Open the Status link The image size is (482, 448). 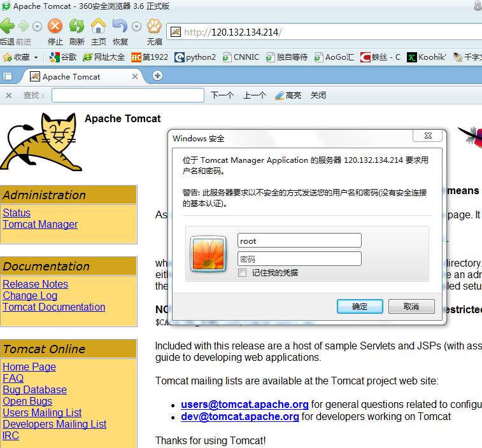pyautogui.click(x=17, y=213)
